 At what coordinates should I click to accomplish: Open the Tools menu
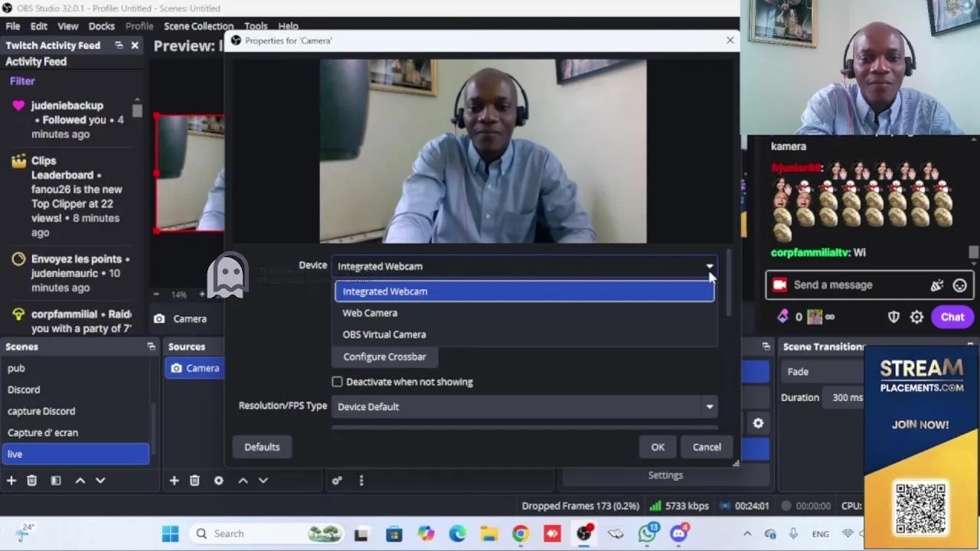256,26
